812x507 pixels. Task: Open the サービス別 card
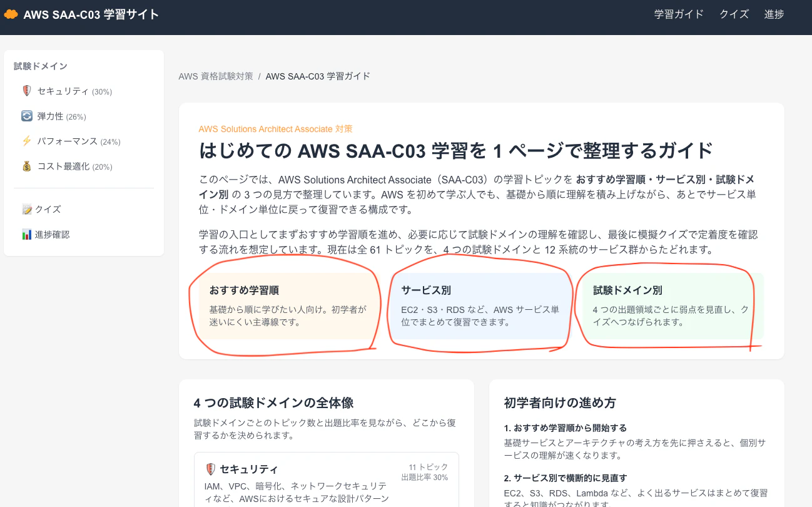(481, 306)
